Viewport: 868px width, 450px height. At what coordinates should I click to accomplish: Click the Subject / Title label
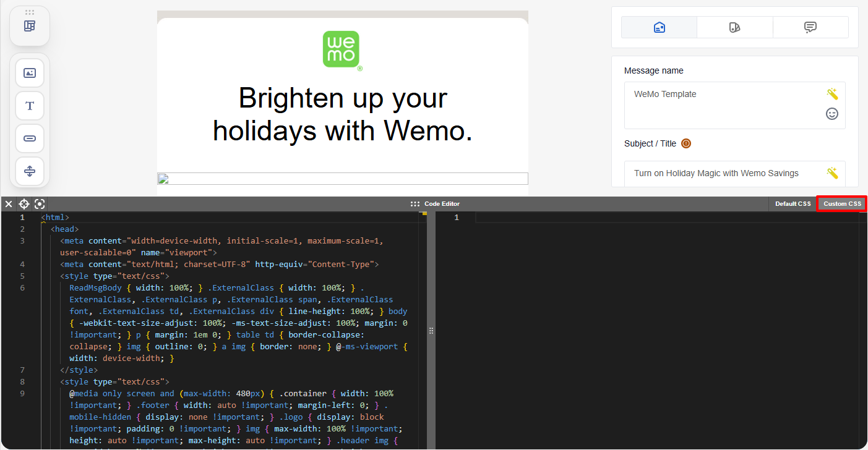(x=650, y=143)
